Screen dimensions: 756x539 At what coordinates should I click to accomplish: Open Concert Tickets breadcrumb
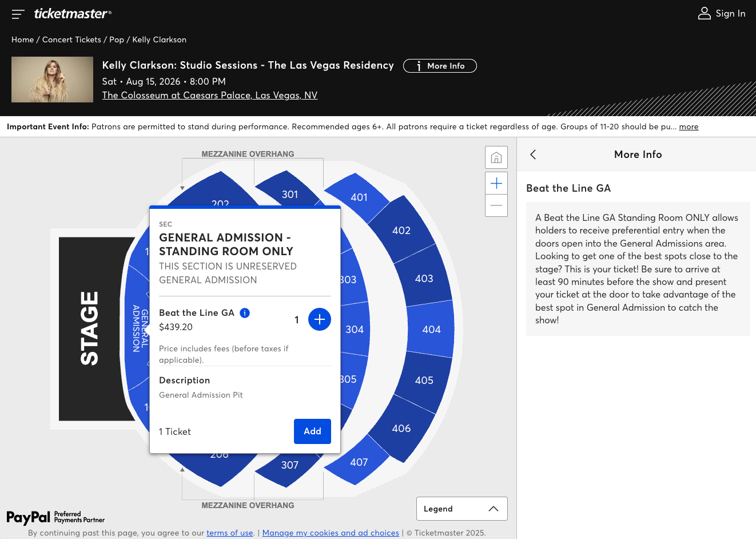(x=71, y=39)
